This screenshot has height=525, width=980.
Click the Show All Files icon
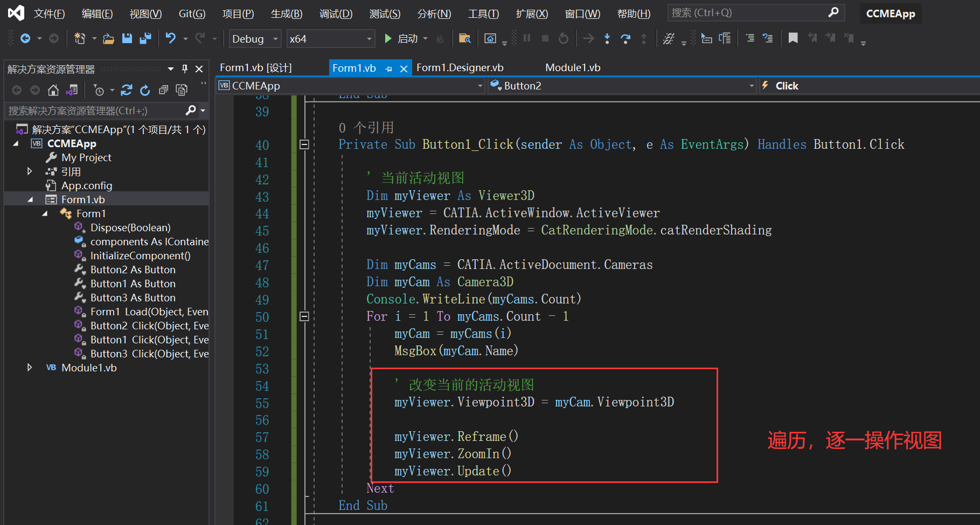coord(182,90)
